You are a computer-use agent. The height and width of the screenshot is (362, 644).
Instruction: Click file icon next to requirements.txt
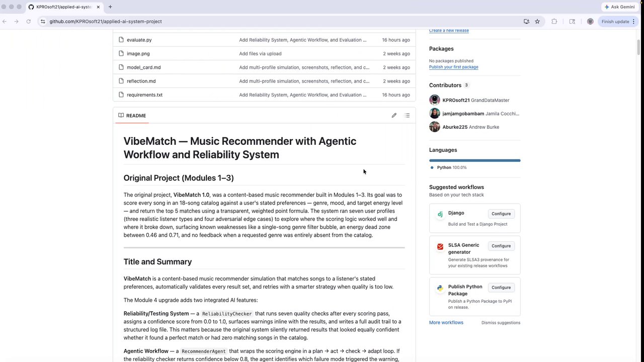pyautogui.click(x=121, y=95)
